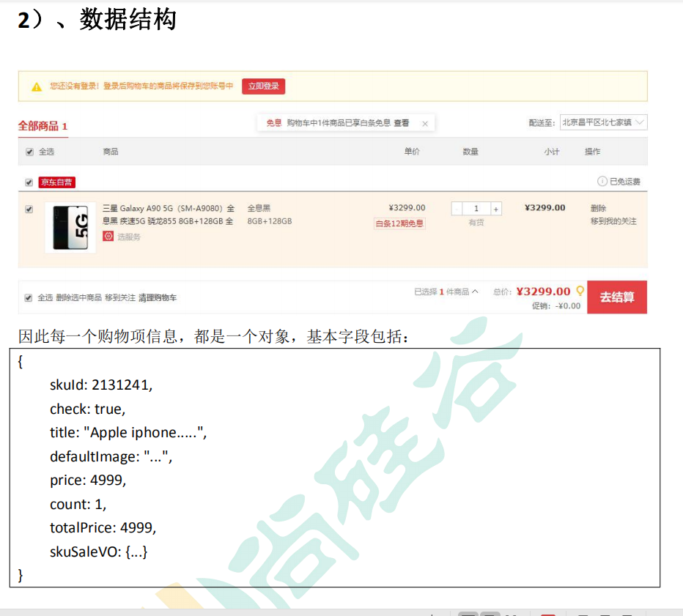Viewport: 683px width, 616px height.
Task: Close the 免息 promotion notice with X
Action: (425, 124)
